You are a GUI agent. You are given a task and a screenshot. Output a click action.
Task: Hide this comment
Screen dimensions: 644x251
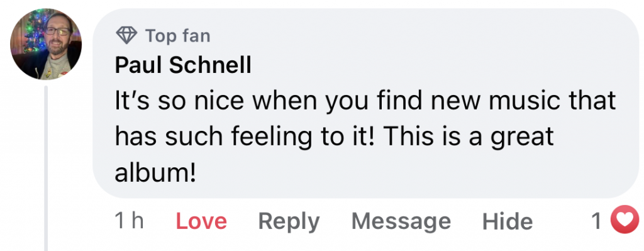508,221
